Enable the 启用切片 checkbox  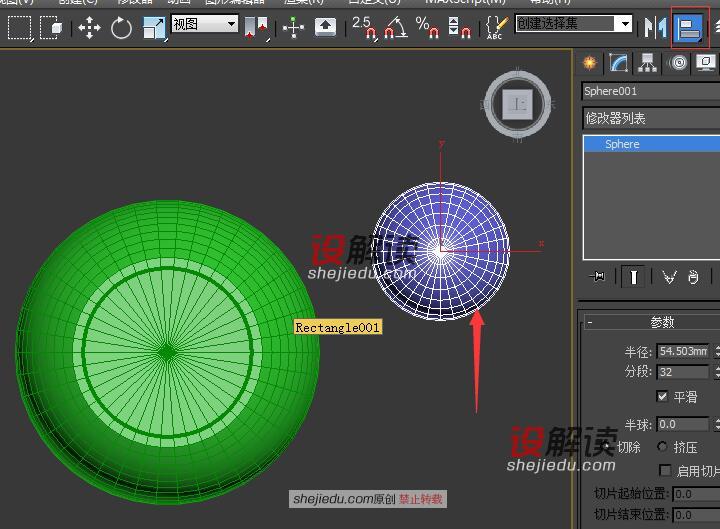(665, 470)
